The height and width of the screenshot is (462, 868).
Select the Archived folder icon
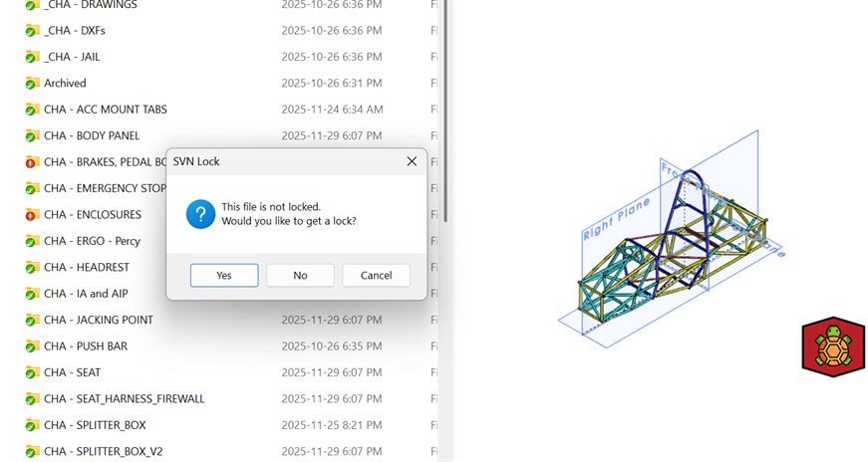coord(32,84)
